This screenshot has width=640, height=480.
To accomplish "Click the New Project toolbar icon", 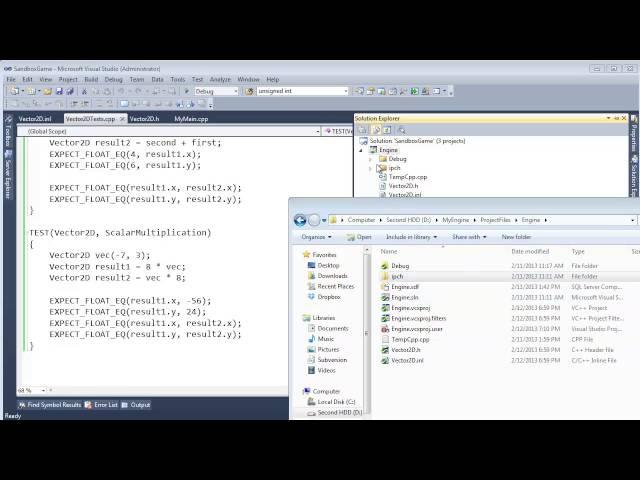I will [x=15, y=91].
